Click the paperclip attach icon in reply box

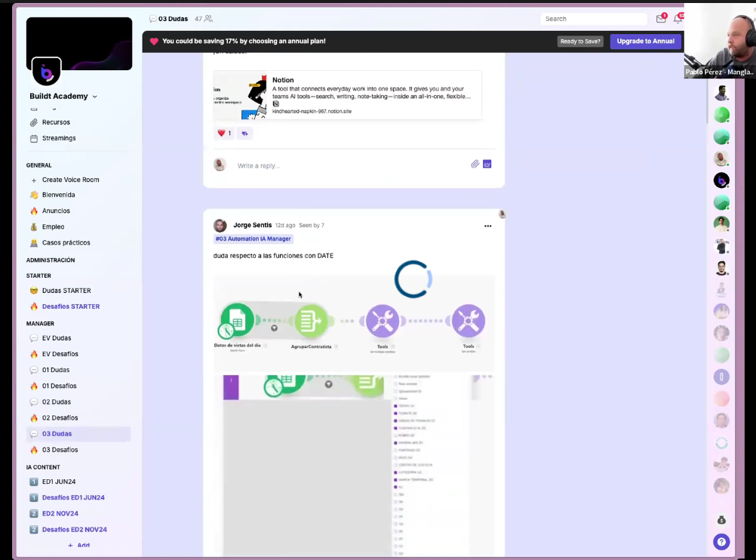(x=475, y=164)
